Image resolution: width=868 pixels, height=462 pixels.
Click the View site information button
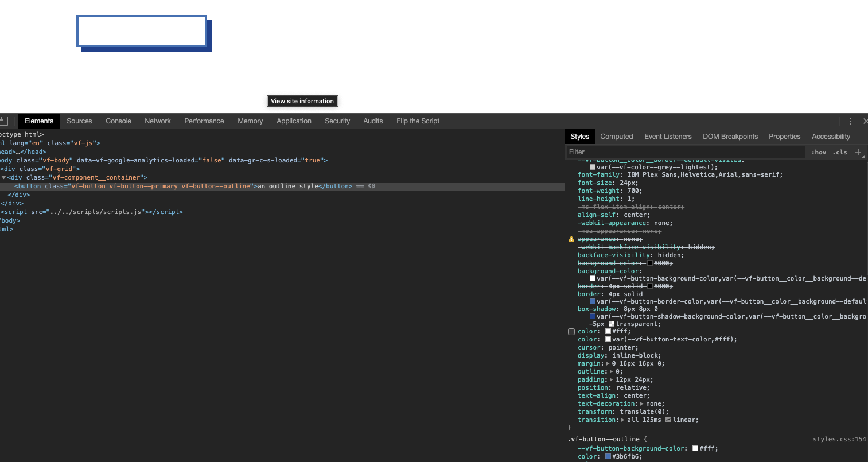coord(302,101)
